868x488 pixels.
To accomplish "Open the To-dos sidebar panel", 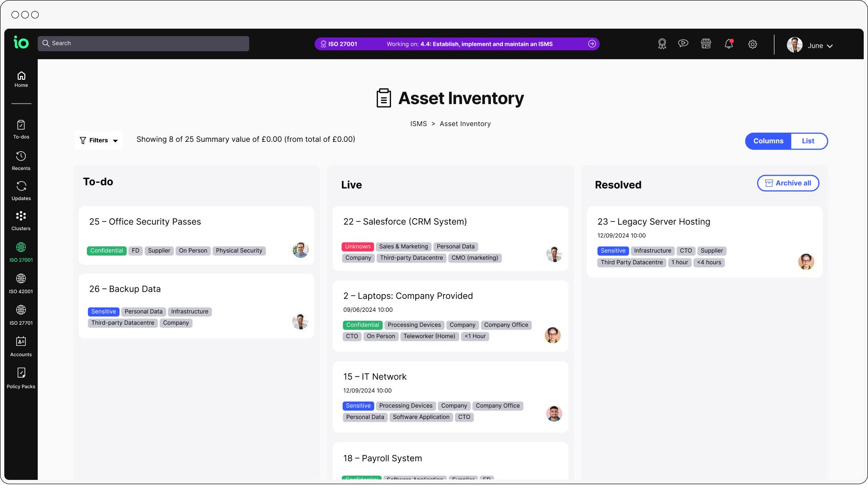I will [21, 128].
